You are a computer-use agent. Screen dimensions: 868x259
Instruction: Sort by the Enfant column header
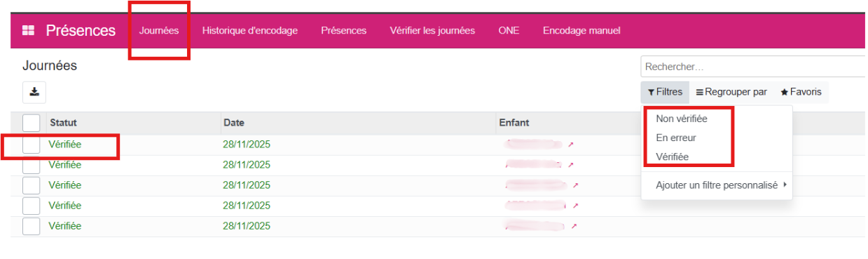[x=514, y=123]
